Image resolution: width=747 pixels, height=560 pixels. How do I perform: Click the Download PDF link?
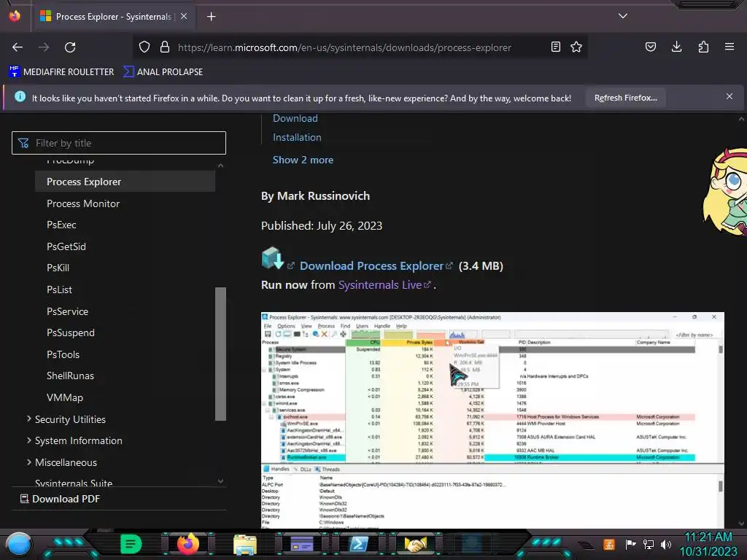pyautogui.click(x=60, y=499)
